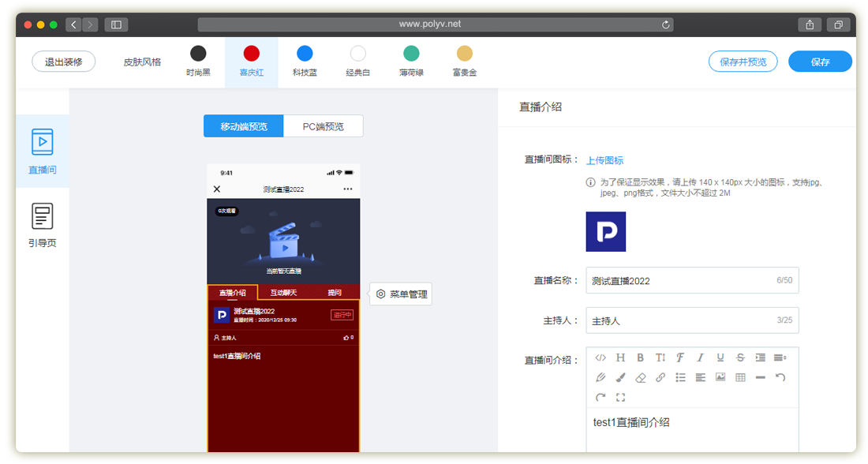Expand the text alignment dropdown

coord(780,357)
